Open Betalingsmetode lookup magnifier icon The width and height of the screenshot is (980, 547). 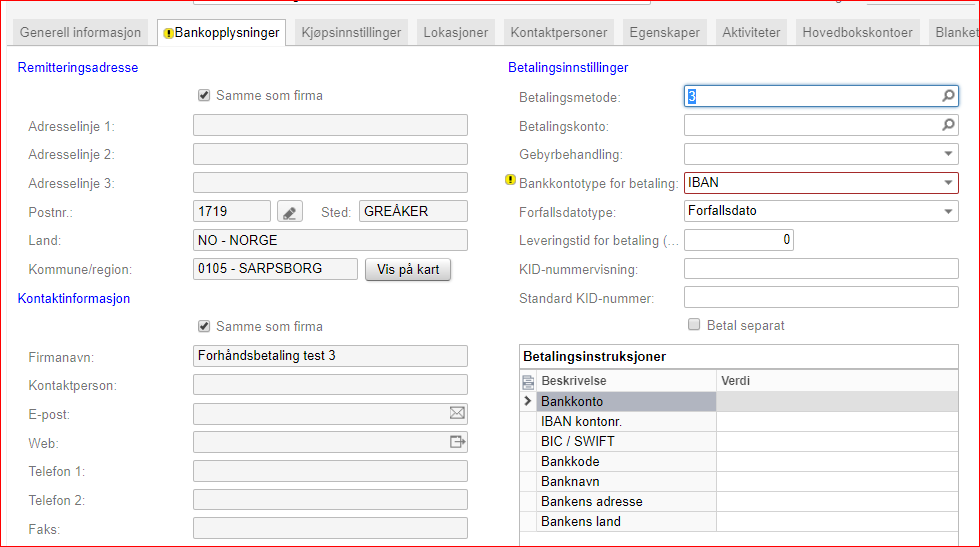click(x=948, y=96)
